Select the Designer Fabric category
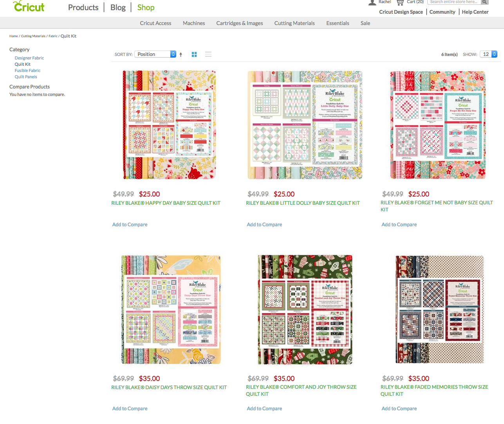The height and width of the screenshot is (424, 504). point(29,58)
